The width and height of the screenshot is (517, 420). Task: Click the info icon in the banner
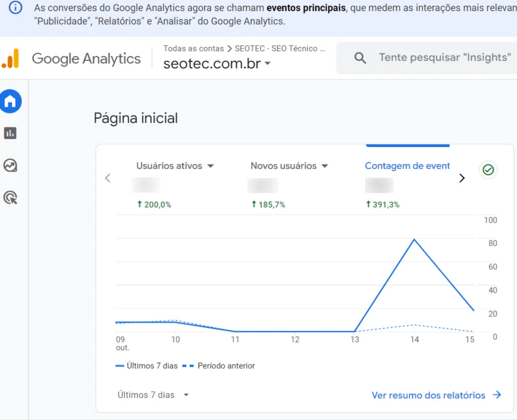tap(15, 7)
